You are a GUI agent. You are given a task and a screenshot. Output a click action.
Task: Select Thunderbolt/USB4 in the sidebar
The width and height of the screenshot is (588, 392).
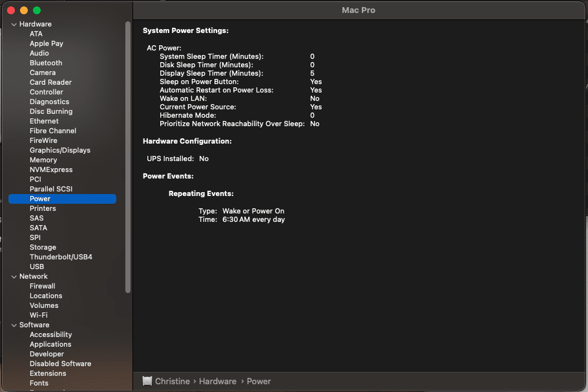(x=61, y=257)
